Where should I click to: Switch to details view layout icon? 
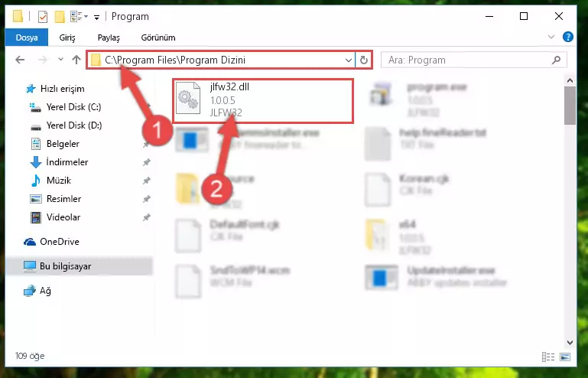548,357
